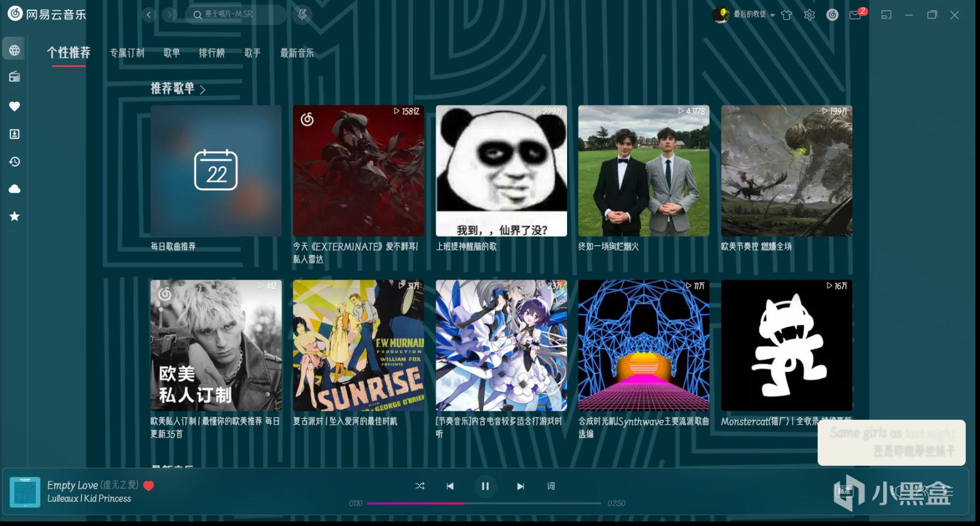Expand the 推荐歌单 section chevron
This screenshot has height=526, width=980.
[202, 89]
